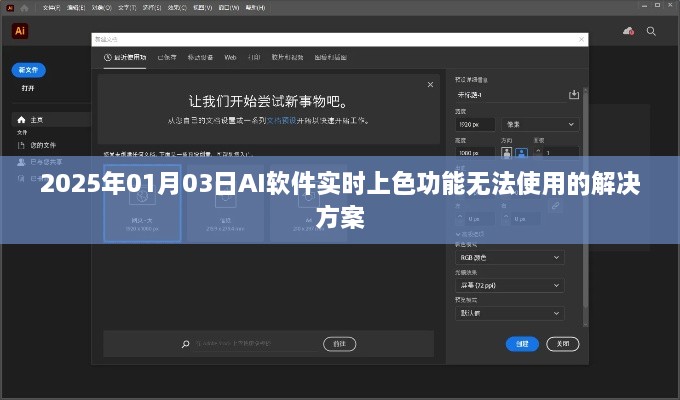Open the cloud sync status icon
Screen dimensions: 680x400
click(x=628, y=31)
